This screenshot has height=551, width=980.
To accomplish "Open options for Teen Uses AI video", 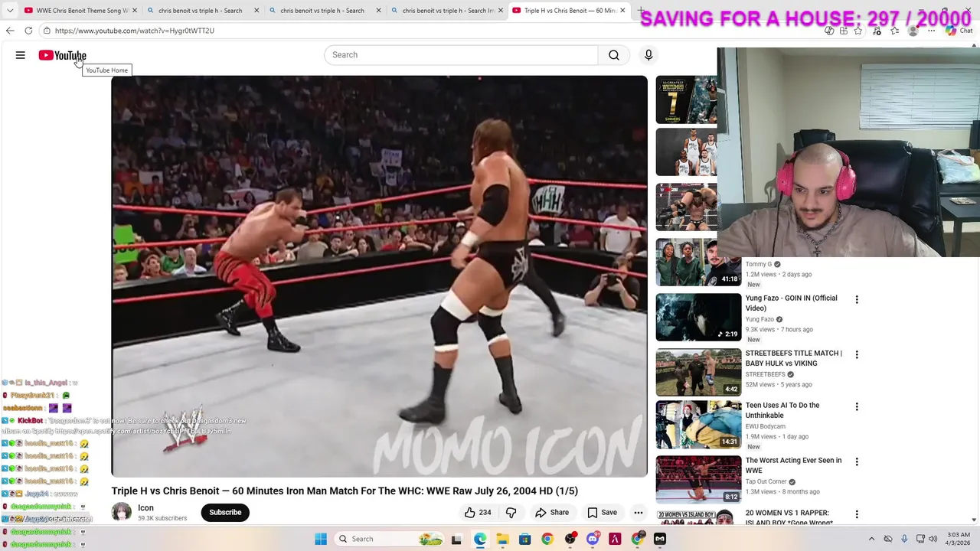I will tap(857, 407).
